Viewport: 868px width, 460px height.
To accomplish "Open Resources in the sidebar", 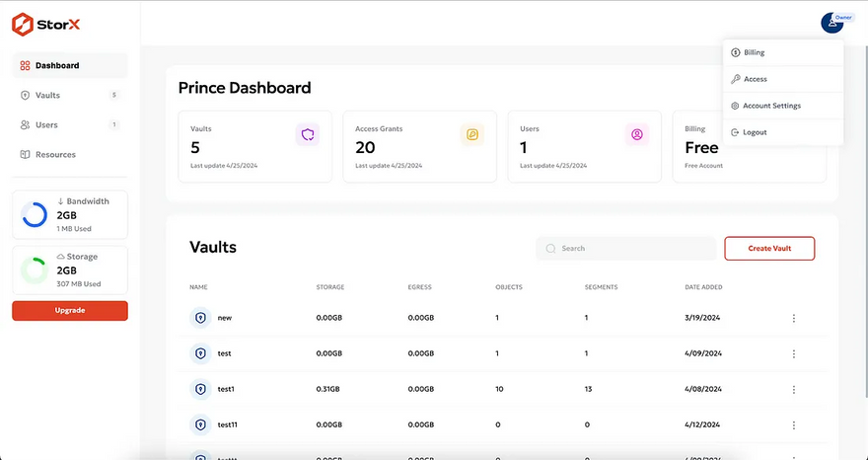I will [x=55, y=154].
